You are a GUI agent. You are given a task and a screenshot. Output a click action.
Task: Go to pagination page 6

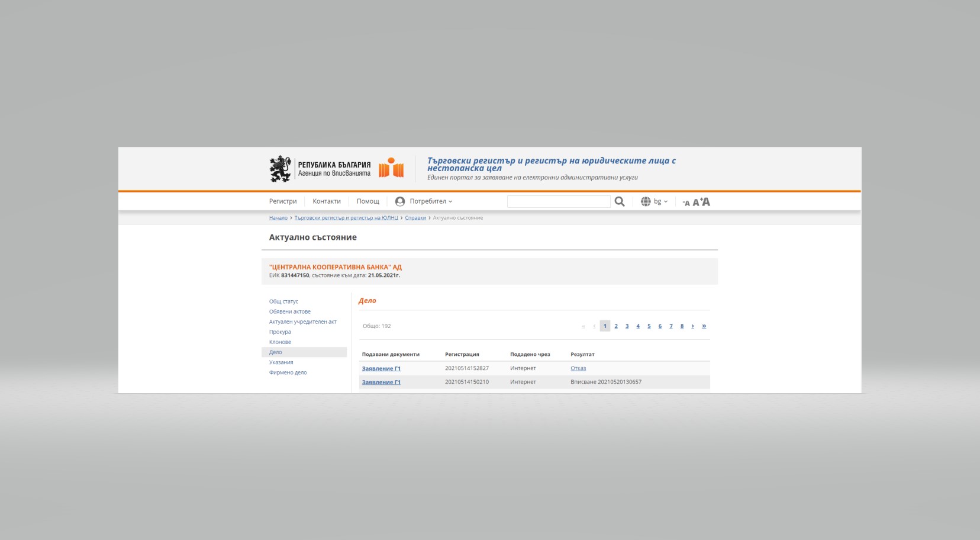click(x=660, y=326)
